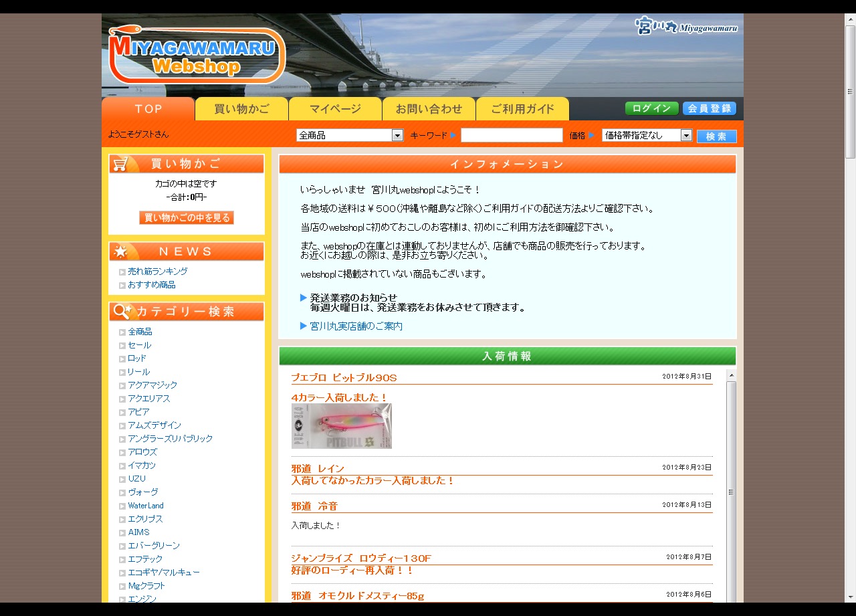
Task: Click the 検索 search button
Action: 716,136
